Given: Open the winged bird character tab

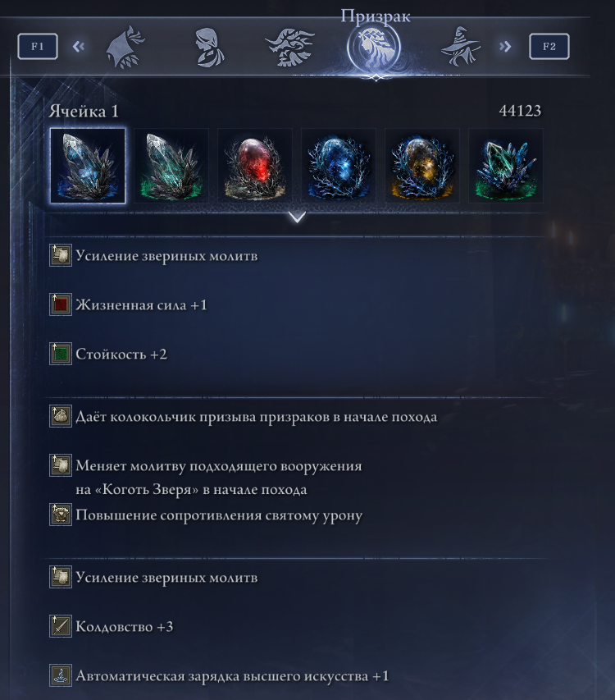Looking at the screenshot, I should click(290, 48).
